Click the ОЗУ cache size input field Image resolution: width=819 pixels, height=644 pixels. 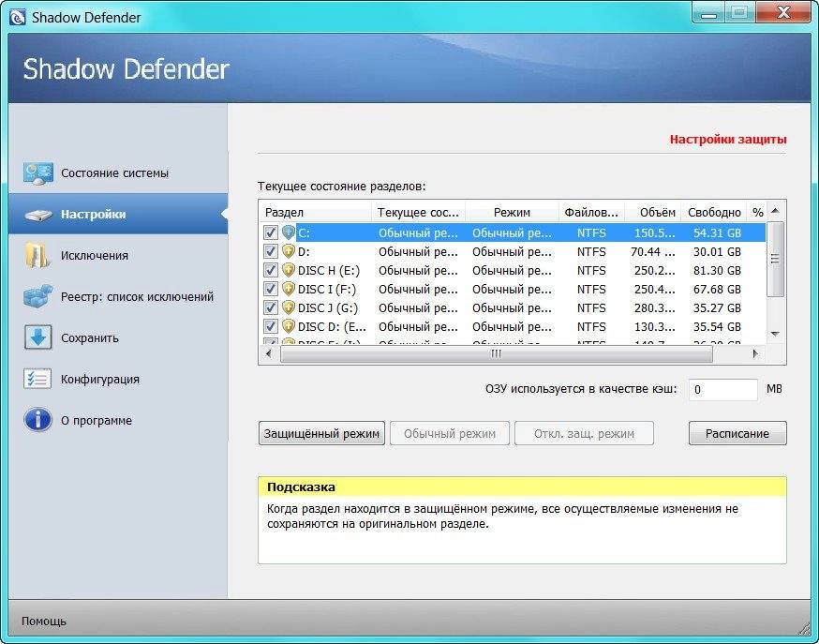pos(722,390)
